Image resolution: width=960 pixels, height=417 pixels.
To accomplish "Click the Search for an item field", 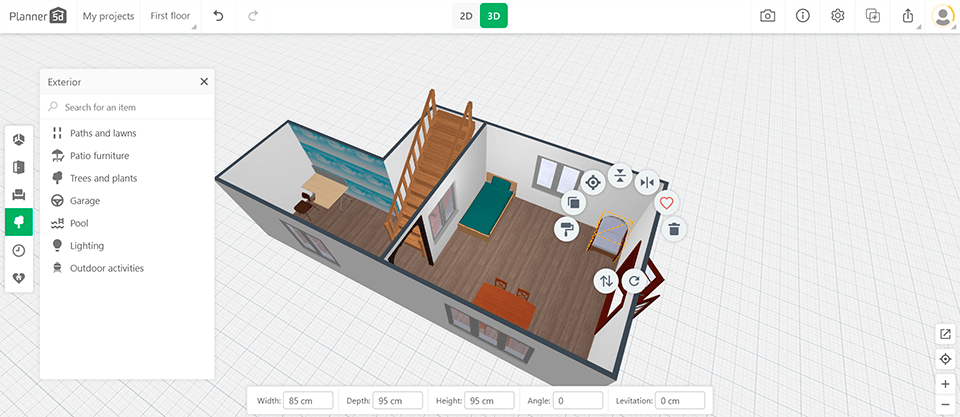I will pos(127,107).
